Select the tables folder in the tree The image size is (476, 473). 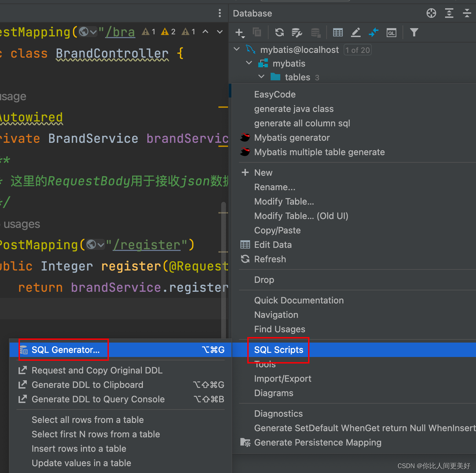[297, 77]
